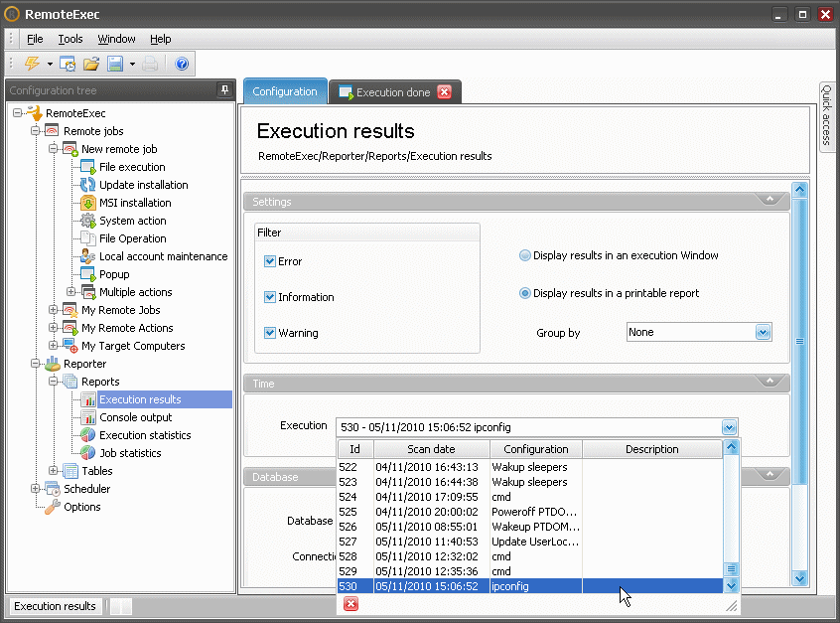The width and height of the screenshot is (840, 623).
Task: Toggle the Information filter checkbox
Action: (x=270, y=297)
